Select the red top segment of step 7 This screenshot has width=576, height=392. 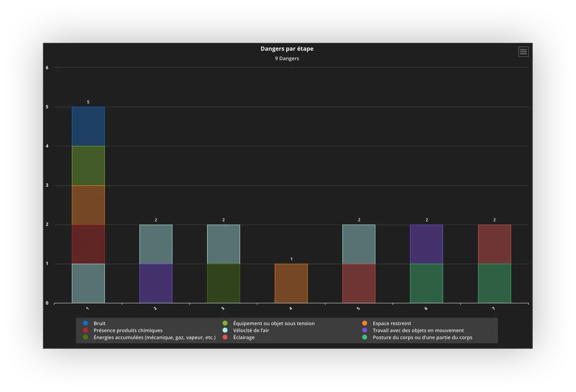pos(494,244)
